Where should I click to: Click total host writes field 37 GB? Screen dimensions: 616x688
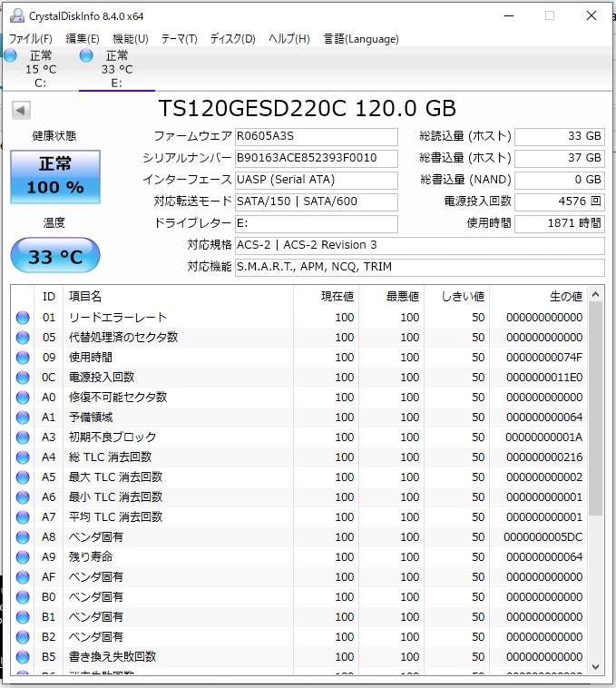point(560,158)
